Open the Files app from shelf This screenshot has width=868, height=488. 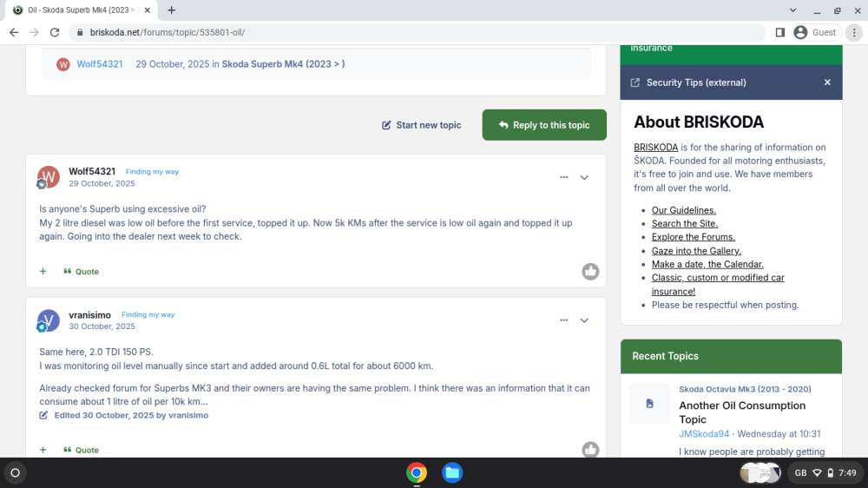click(x=452, y=473)
